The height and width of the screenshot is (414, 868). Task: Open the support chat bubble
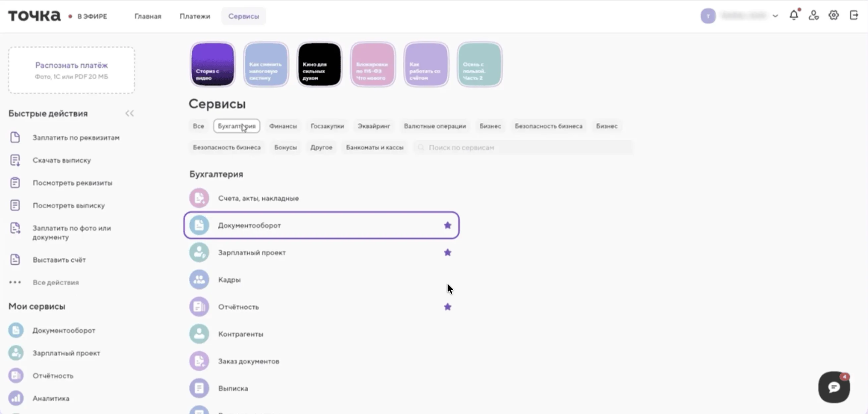834,387
